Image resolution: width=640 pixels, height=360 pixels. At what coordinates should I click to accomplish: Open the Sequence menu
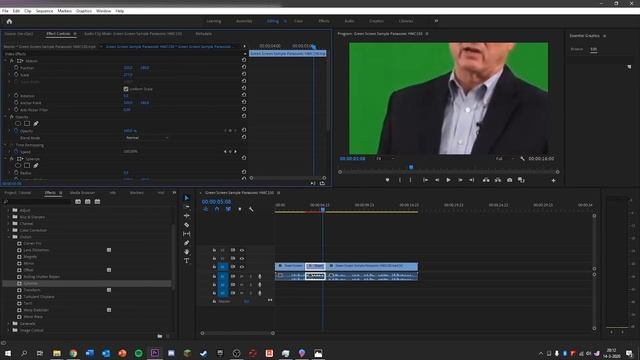[44, 11]
